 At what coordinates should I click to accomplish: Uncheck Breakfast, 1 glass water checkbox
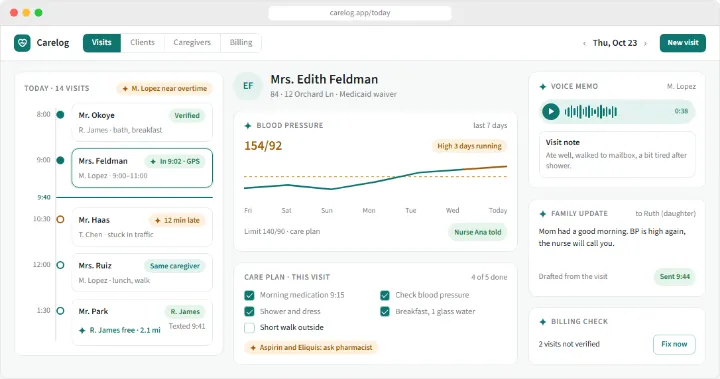[x=385, y=311]
